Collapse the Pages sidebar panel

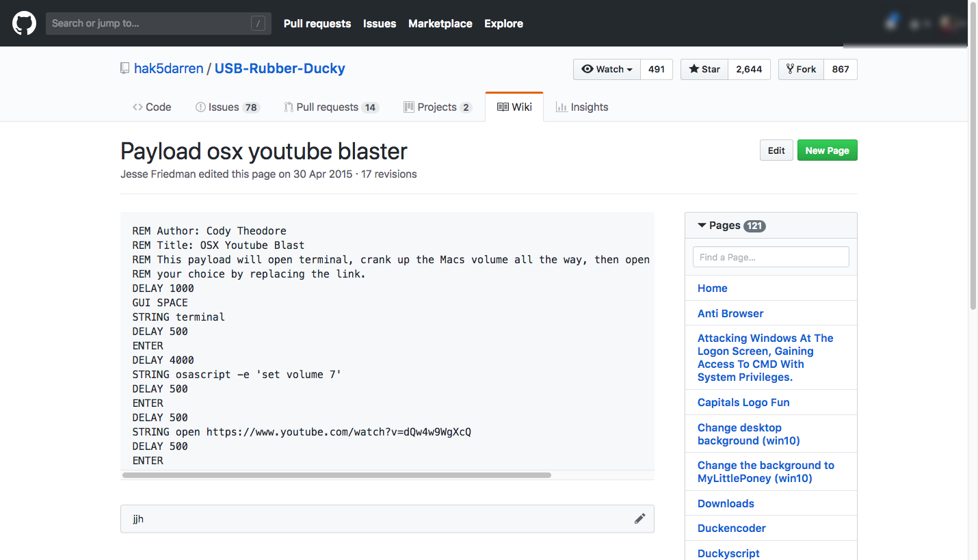pos(702,225)
